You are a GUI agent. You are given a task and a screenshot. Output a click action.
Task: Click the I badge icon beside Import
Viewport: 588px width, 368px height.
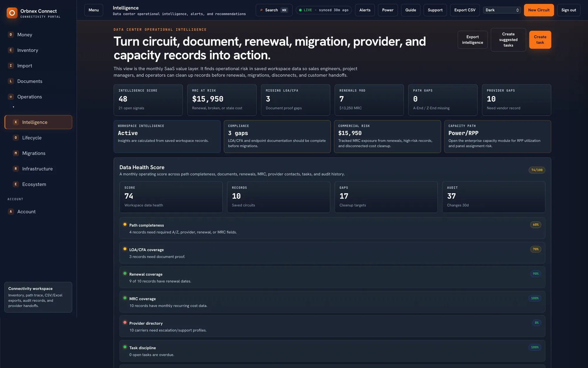click(x=11, y=66)
